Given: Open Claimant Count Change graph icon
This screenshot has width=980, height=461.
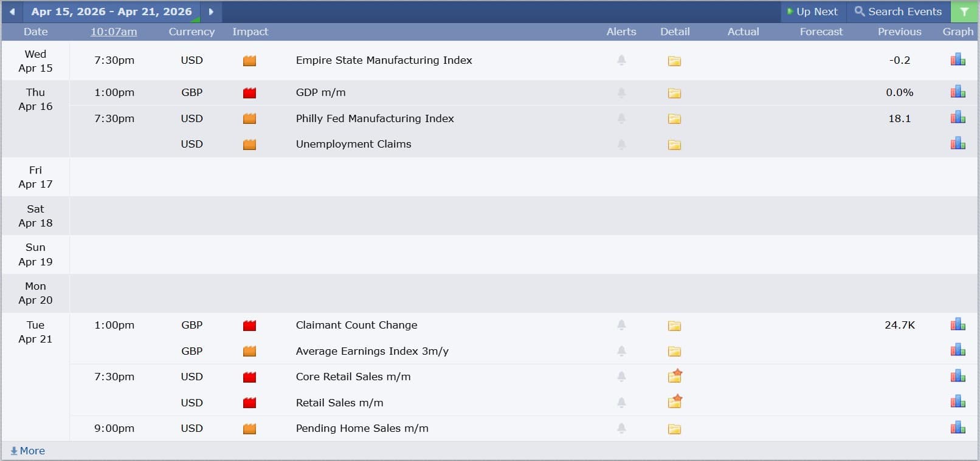Looking at the screenshot, I should point(958,324).
